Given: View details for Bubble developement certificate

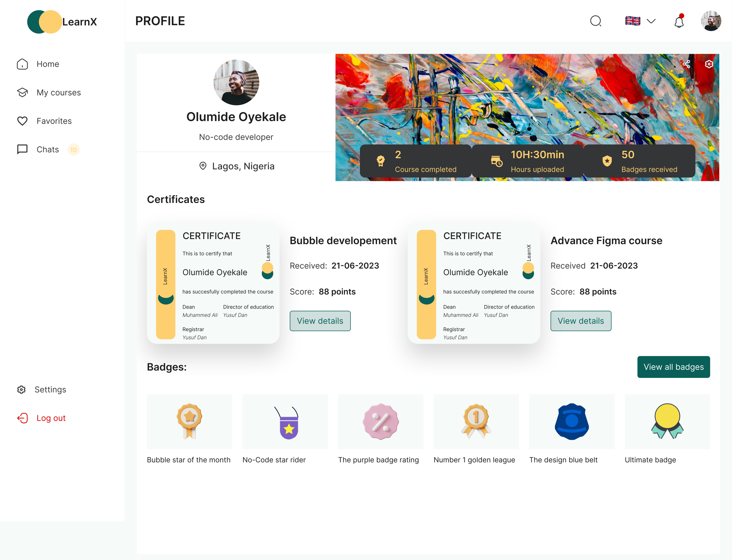Looking at the screenshot, I should click(320, 321).
